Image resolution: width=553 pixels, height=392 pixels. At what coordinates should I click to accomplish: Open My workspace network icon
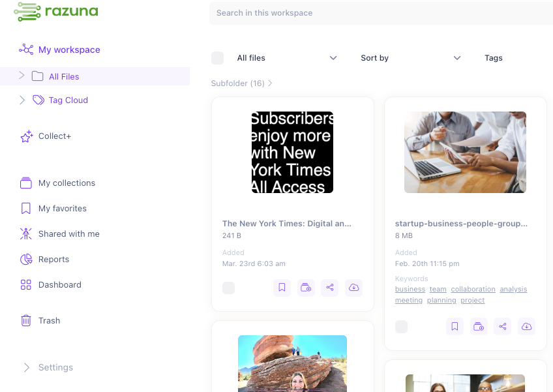(26, 50)
